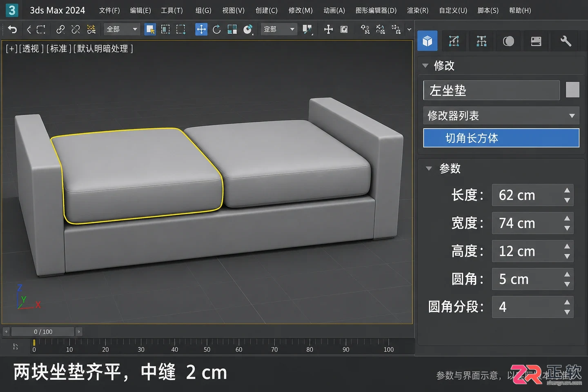Open the 渲染(R) menu
The width and height of the screenshot is (588, 392).
click(418, 11)
